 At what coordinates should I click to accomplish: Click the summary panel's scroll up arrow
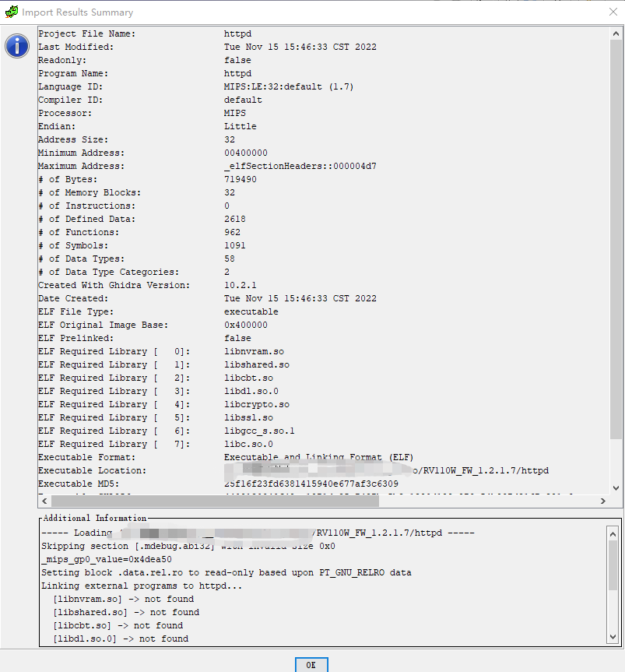pyautogui.click(x=616, y=34)
